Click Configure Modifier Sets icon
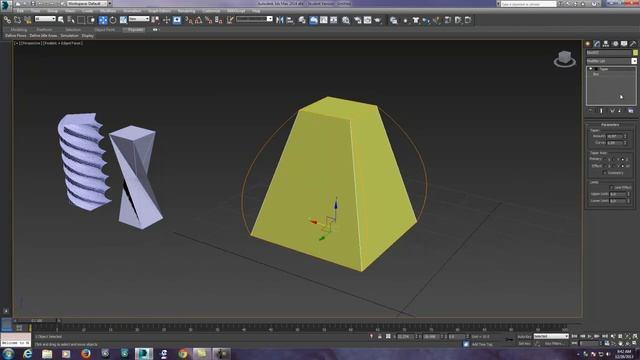Image resolution: width=640 pixels, height=360 pixels. 631,111
